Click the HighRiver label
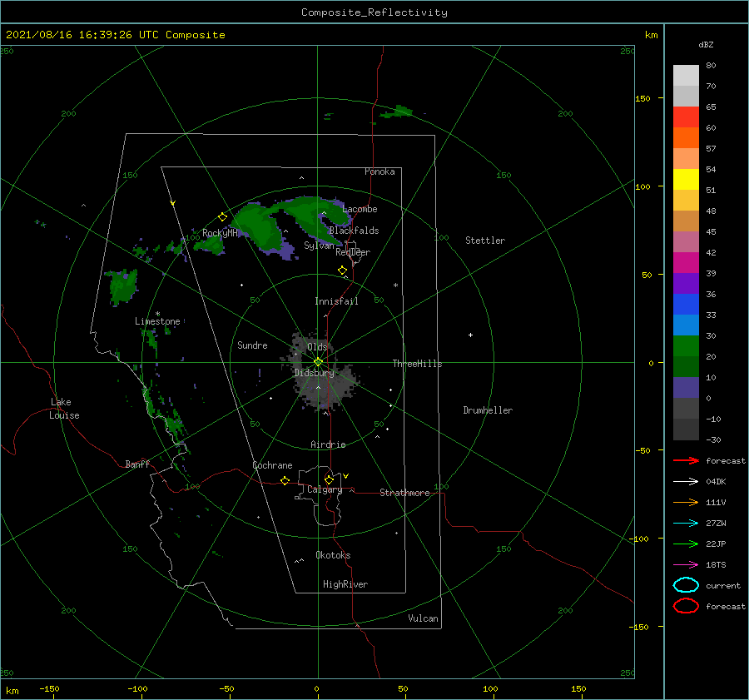The width and height of the screenshot is (749, 700). click(345, 584)
